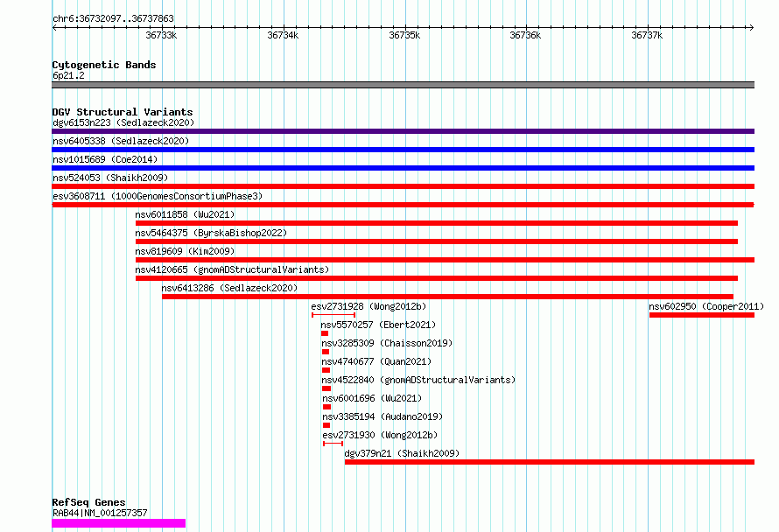Screen dimensions: 779x532
Task: Click the DGV Structural Variants track title
Action: 123,112
